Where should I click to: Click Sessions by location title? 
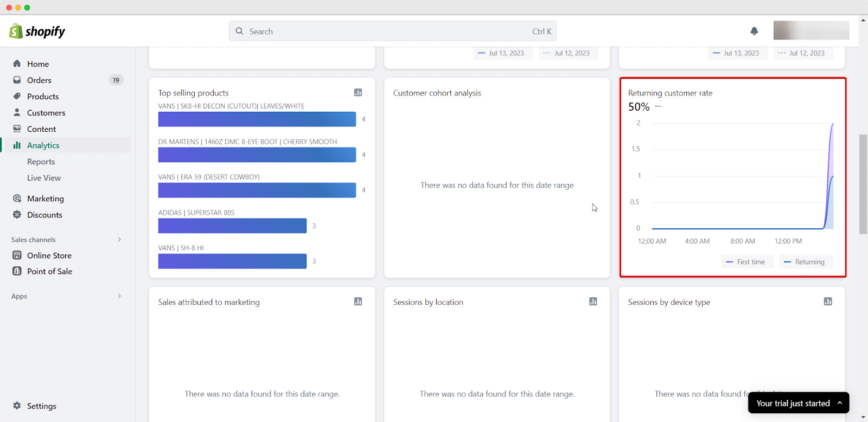pos(428,302)
